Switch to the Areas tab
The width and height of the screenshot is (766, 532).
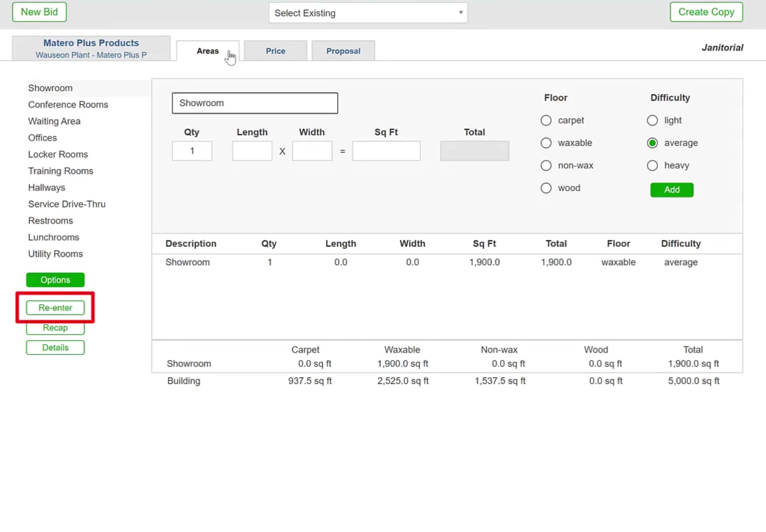coord(208,51)
